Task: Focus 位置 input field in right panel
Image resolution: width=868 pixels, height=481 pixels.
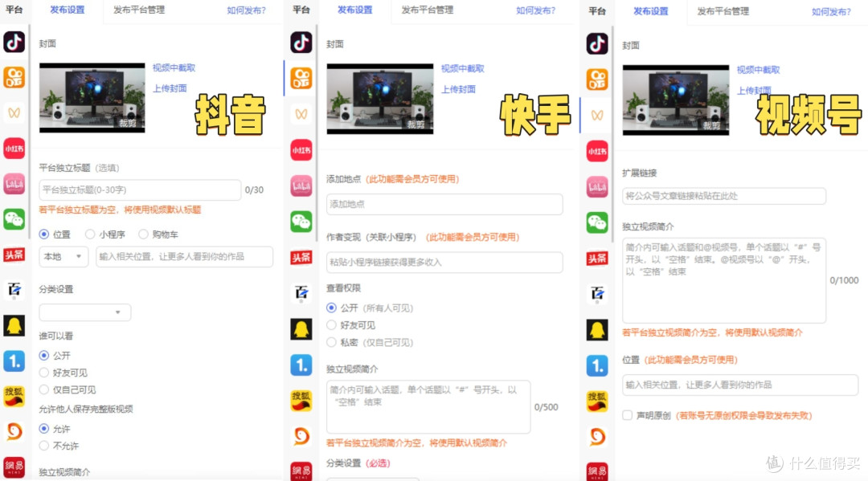Action: coord(740,385)
